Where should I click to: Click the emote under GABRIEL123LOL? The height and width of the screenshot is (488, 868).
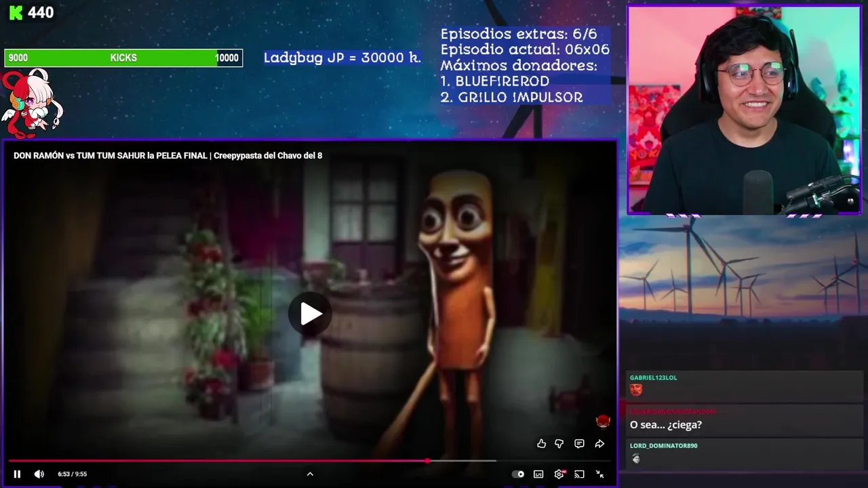pos(636,390)
